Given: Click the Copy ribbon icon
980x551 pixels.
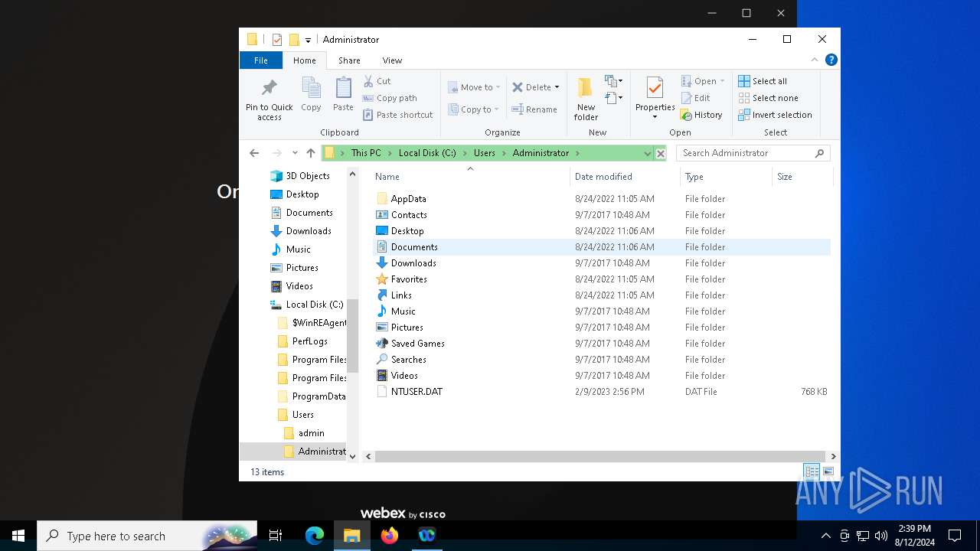Looking at the screenshot, I should point(311,95).
